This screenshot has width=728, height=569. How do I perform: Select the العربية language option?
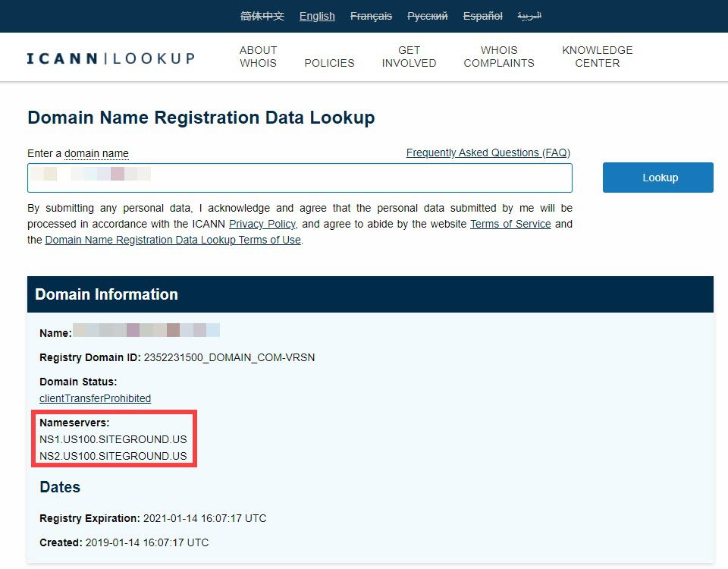click(529, 16)
